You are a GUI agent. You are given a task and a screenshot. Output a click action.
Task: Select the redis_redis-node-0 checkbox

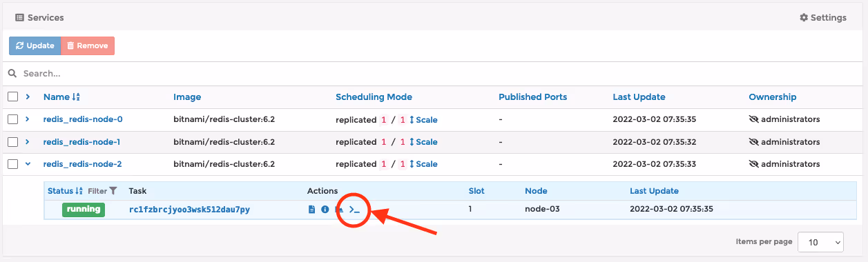(x=13, y=119)
